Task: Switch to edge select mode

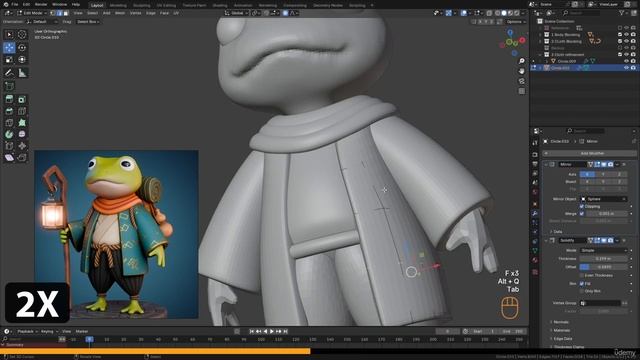Action: (59, 13)
